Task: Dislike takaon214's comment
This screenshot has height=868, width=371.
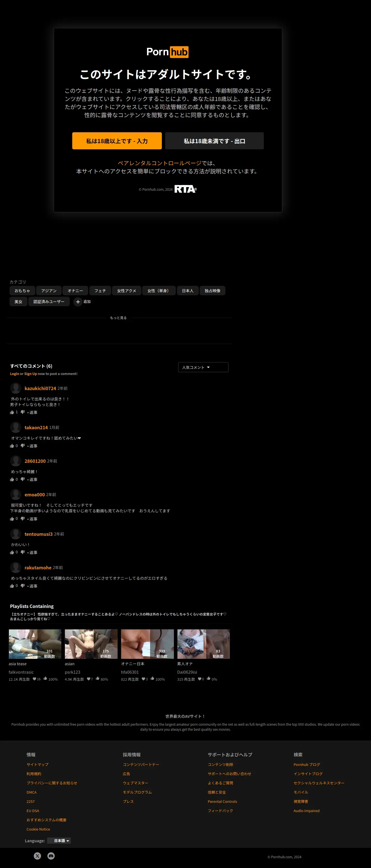Action: point(23,446)
